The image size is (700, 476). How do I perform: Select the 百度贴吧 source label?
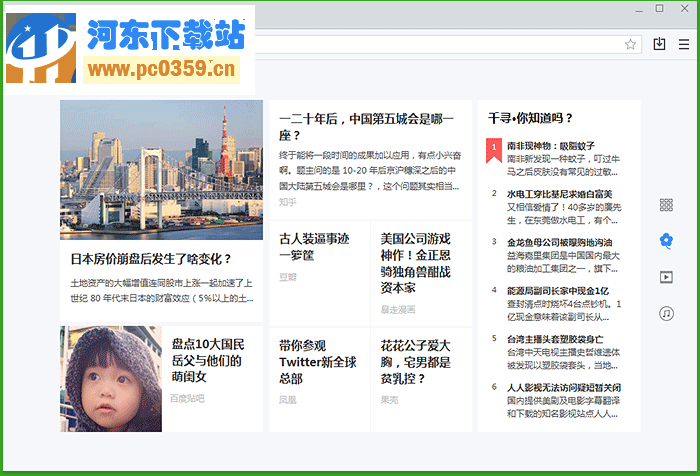point(187,398)
